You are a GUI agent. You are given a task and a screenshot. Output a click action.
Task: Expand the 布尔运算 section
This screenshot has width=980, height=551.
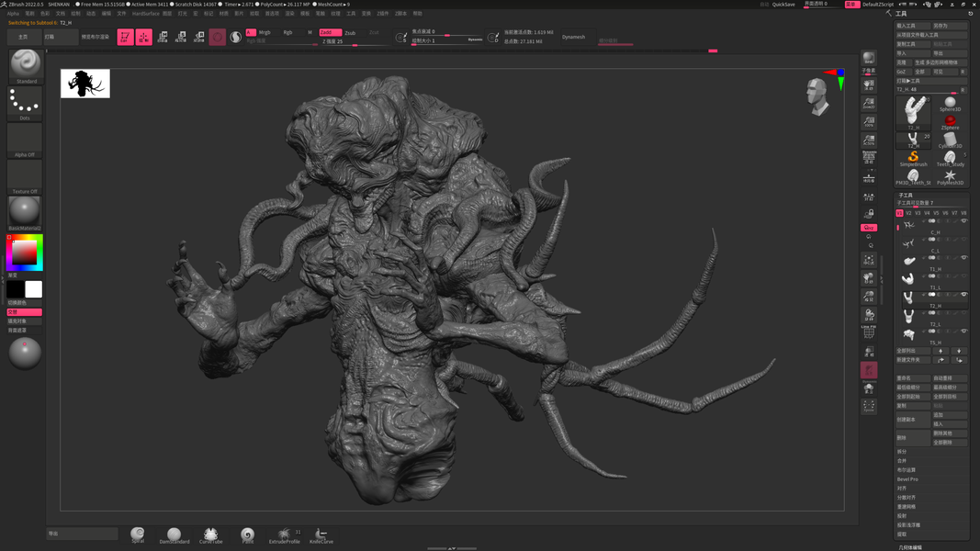[x=907, y=470]
